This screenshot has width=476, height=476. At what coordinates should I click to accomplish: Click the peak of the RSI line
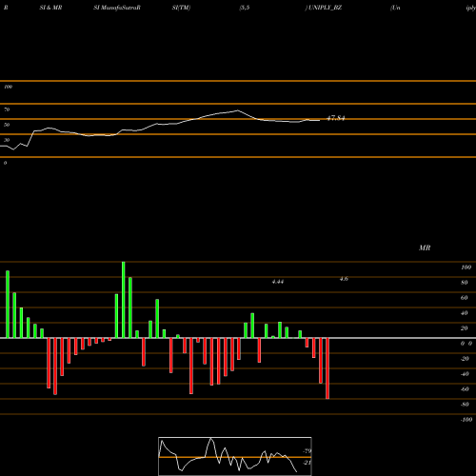pyautogui.click(x=238, y=110)
